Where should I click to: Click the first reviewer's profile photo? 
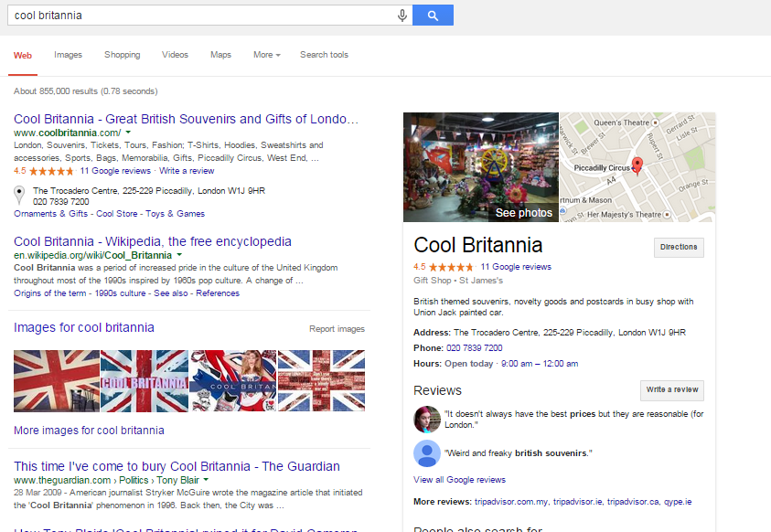click(427, 419)
